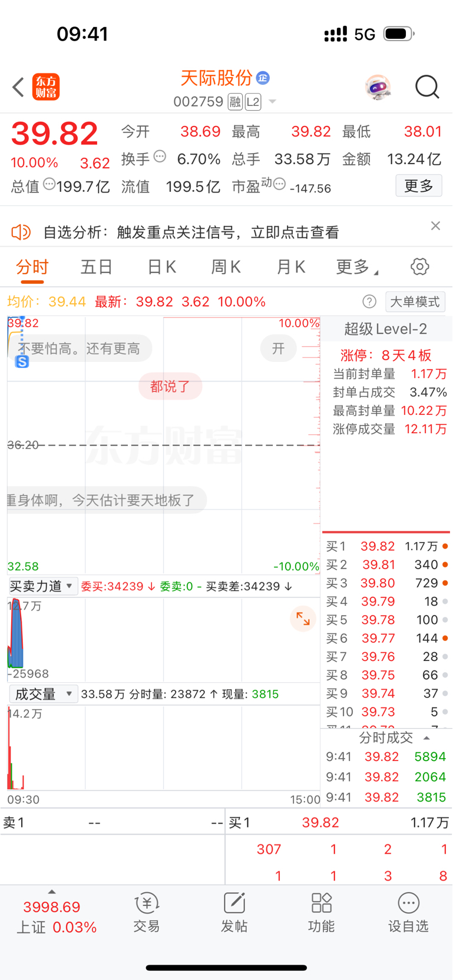Image resolution: width=453 pixels, height=980 pixels.
Task: Tap comment 不要怕高。还有更高
Action: [x=80, y=348]
